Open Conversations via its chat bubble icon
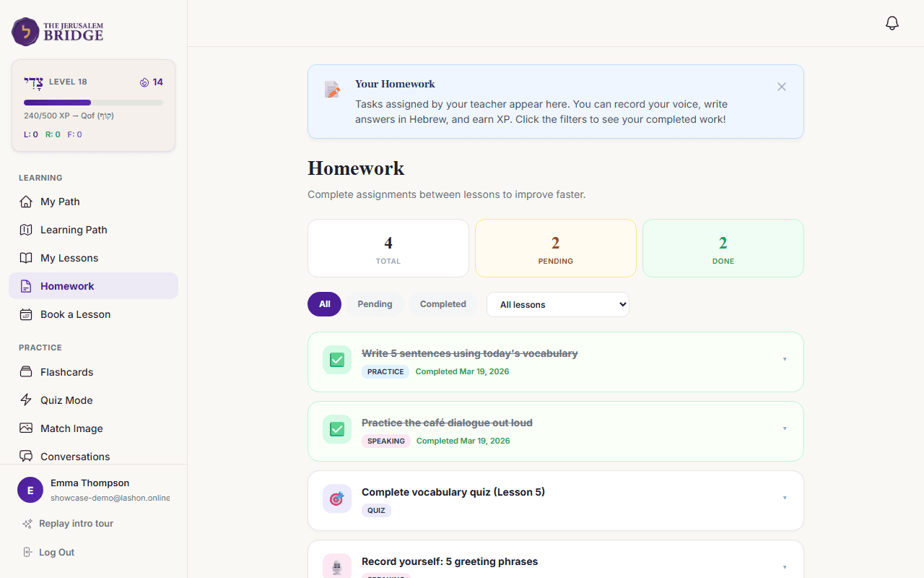 [25, 456]
